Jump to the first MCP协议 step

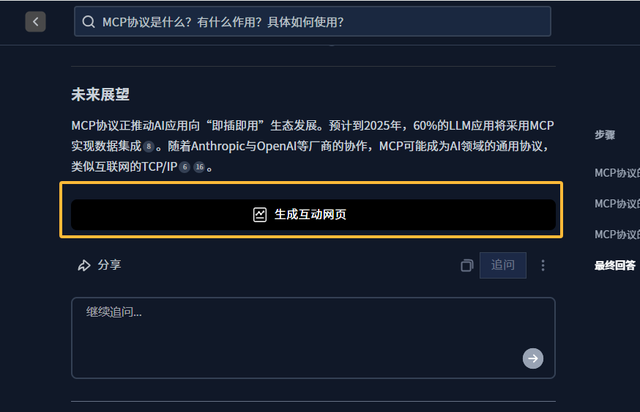click(617, 173)
